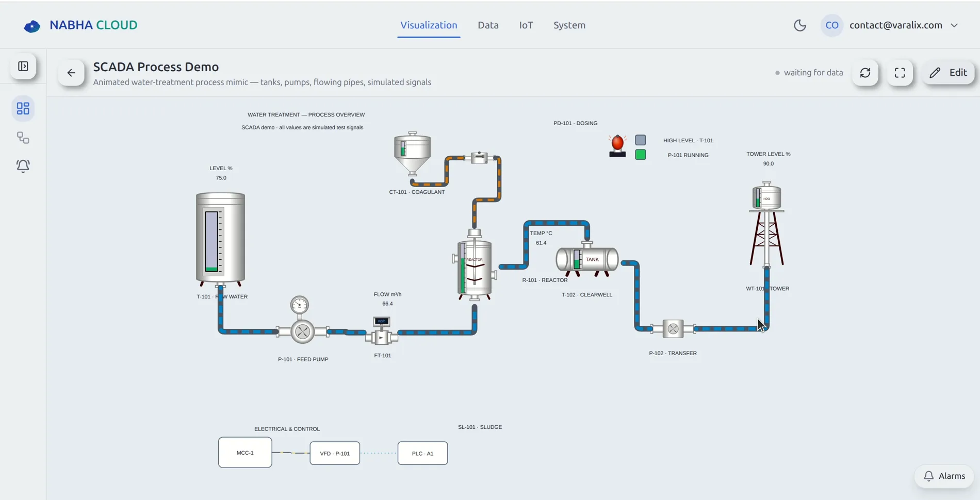Click the P-101 RUNNING label

tap(688, 155)
